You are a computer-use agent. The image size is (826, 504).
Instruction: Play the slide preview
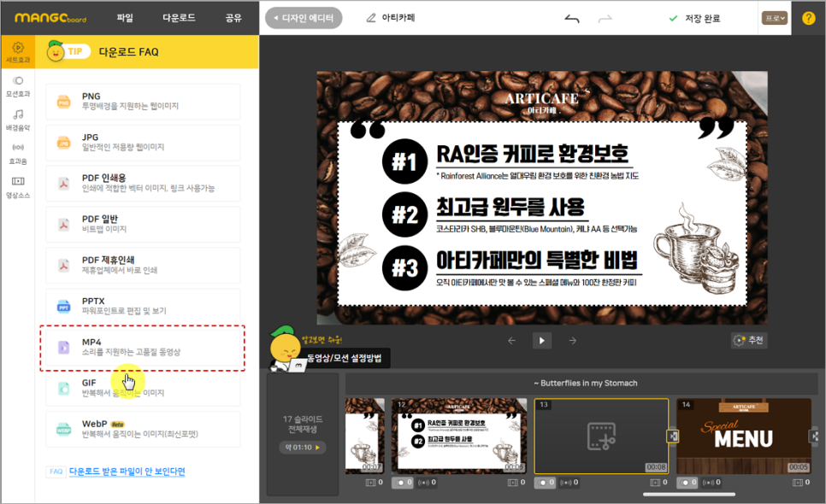541,340
